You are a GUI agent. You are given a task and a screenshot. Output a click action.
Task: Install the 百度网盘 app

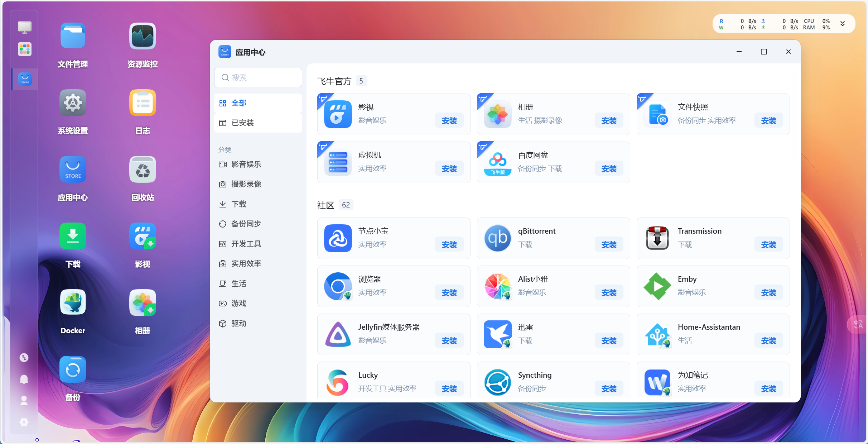(x=609, y=169)
